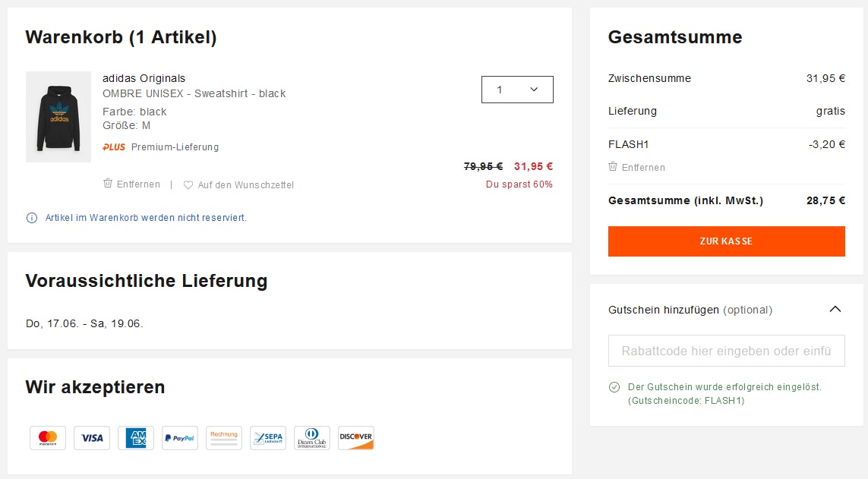Open the quantity dropdown showing 1
Viewport: 868px width, 479px height.
coord(517,90)
